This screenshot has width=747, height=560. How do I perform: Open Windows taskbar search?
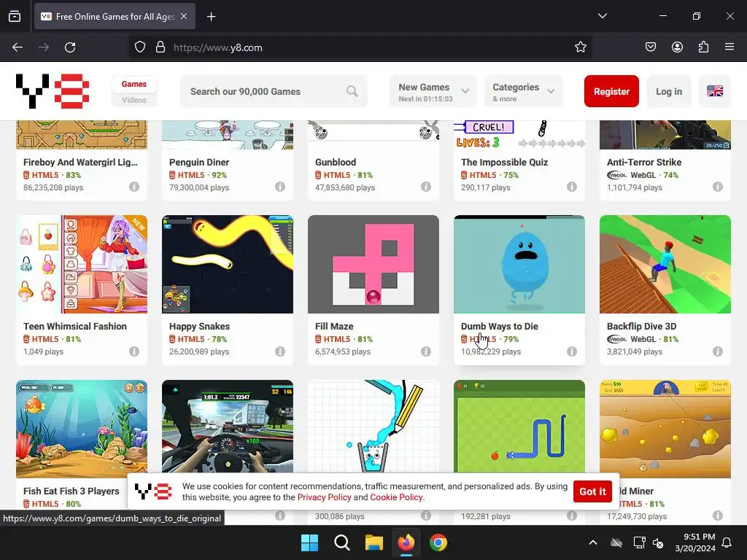pyautogui.click(x=341, y=542)
